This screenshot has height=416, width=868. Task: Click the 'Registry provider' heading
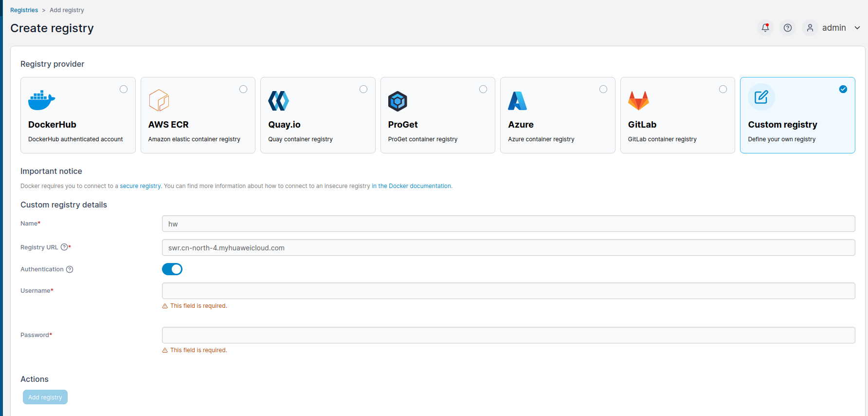[52, 64]
